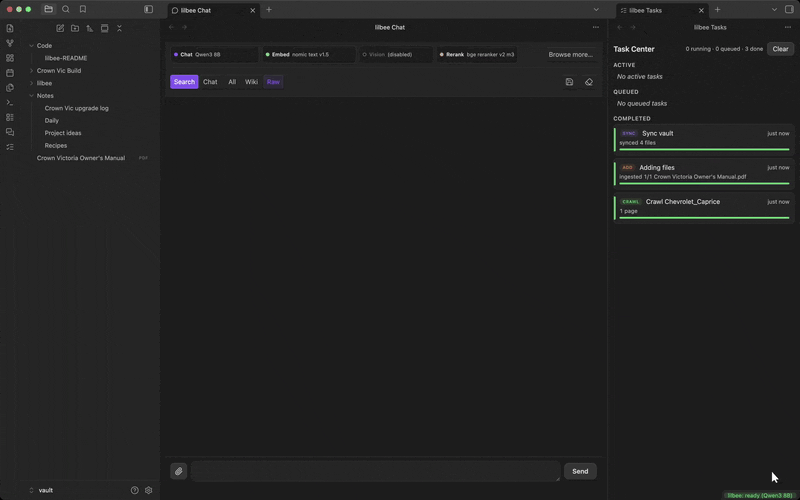Click the chat message input box
Viewport: 800px width, 500px height.
[x=376, y=471]
